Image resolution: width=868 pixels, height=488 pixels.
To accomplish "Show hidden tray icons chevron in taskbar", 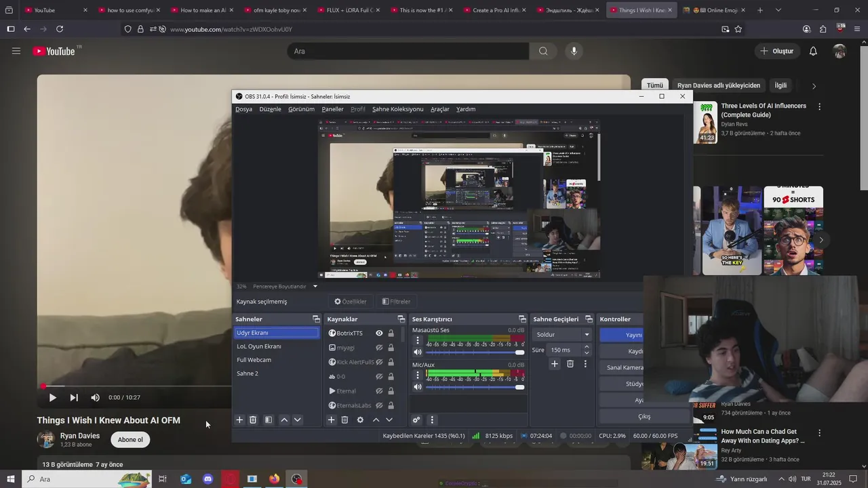I will (781, 479).
